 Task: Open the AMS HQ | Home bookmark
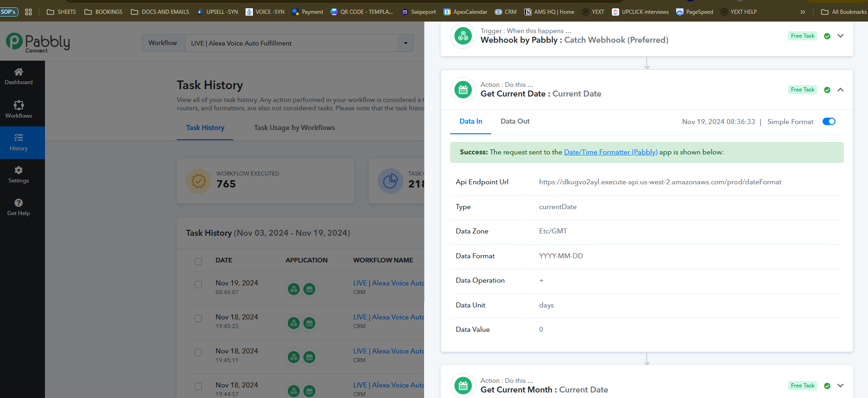tap(549, 12)
